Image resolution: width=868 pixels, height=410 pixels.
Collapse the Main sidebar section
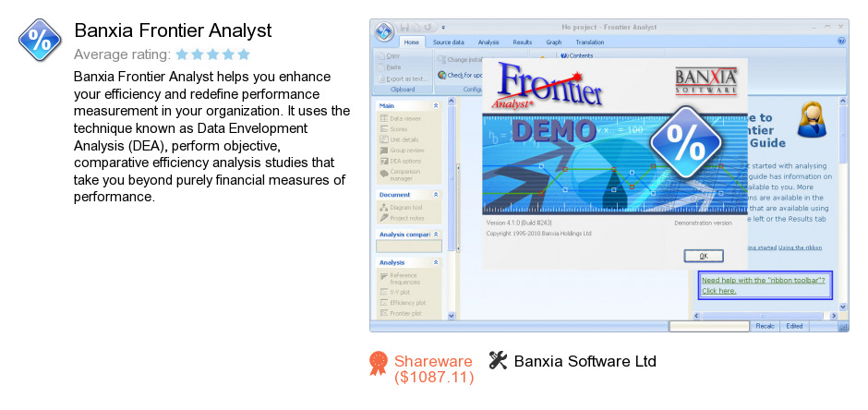436,105
